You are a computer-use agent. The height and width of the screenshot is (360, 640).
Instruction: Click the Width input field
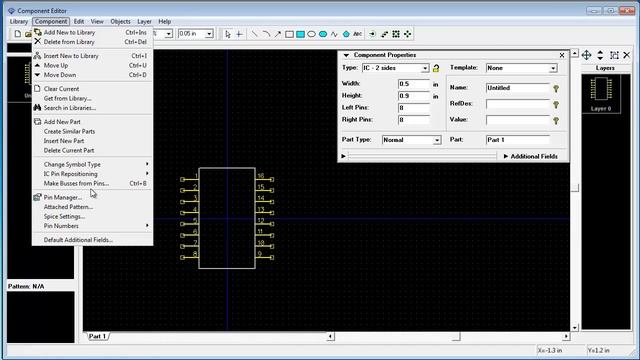[414, 84]
